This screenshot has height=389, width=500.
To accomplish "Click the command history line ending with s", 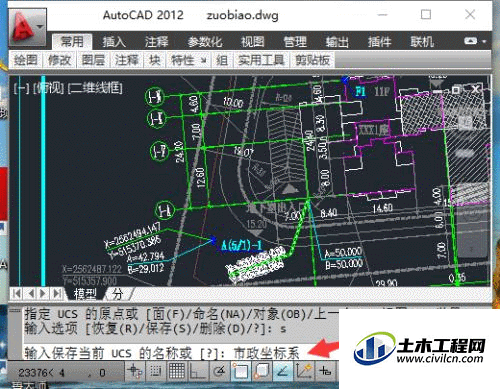I will (155, 329).
